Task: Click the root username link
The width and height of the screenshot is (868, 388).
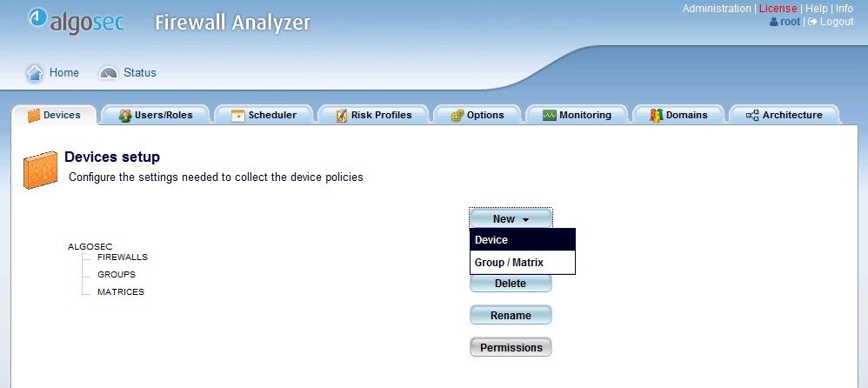Action: point(790,22)
